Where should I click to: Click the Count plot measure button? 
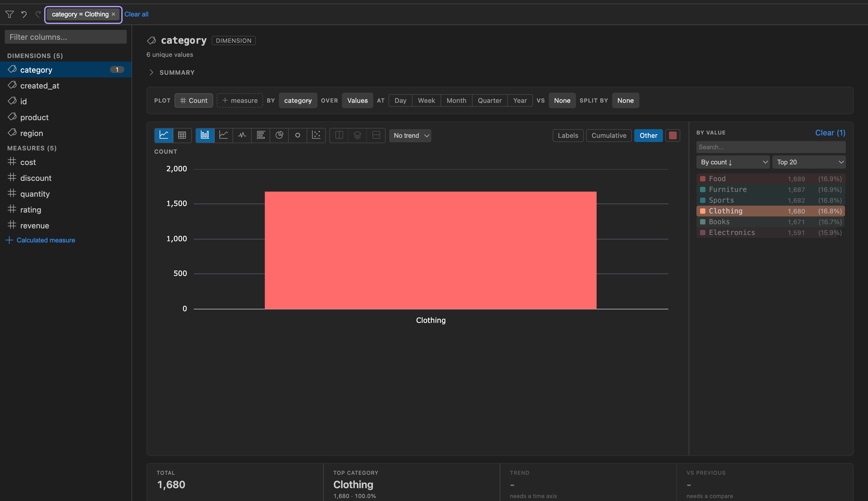tap(194, 100)
